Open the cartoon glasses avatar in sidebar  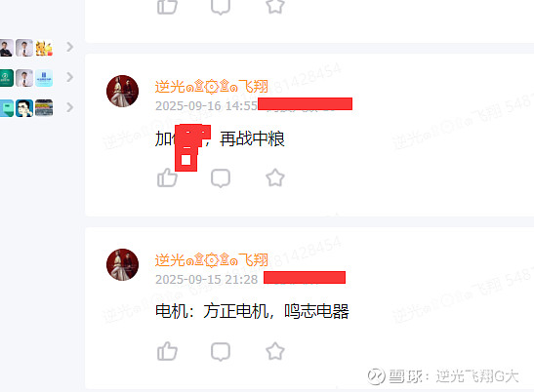[x=24, y=108]
